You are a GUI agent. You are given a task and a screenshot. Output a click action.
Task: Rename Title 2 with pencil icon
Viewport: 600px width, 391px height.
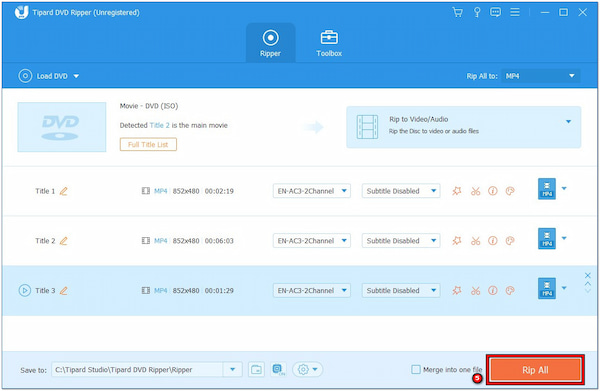coord(64,241)
